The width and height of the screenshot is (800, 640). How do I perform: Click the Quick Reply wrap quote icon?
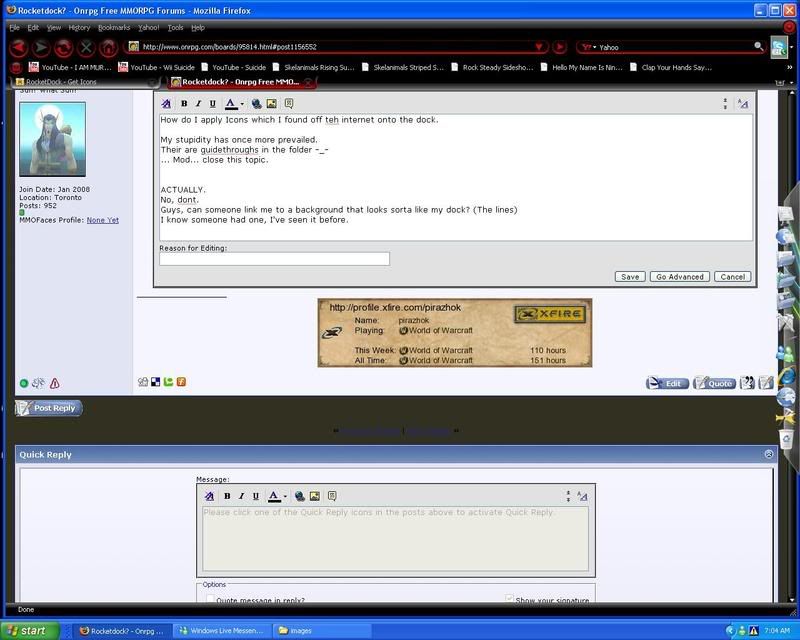point(332,496)
